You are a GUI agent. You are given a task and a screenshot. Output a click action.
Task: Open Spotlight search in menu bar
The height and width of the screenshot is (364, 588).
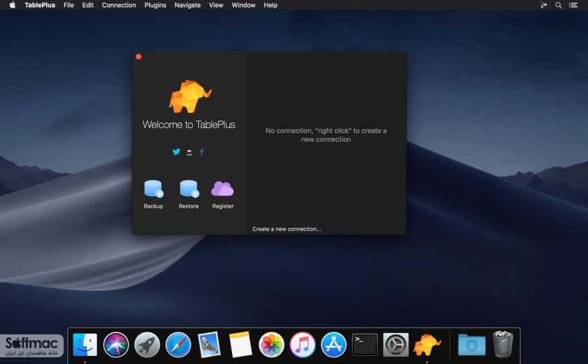558,5
